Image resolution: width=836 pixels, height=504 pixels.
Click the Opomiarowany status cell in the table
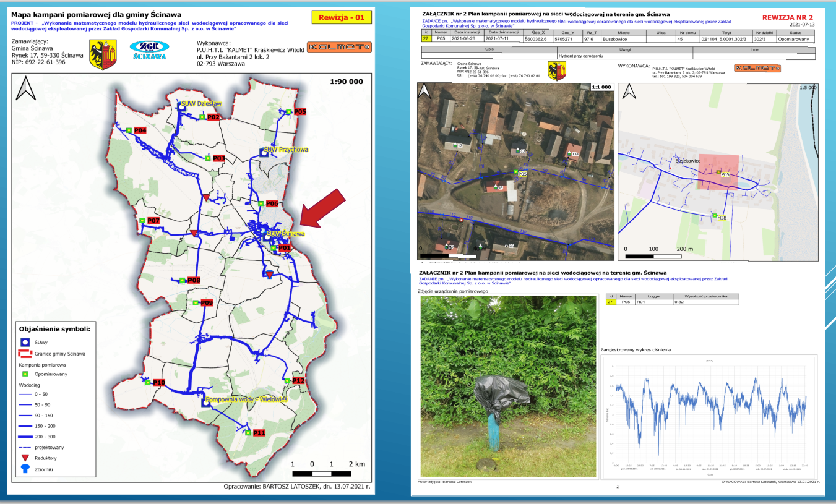click(795, 38)
